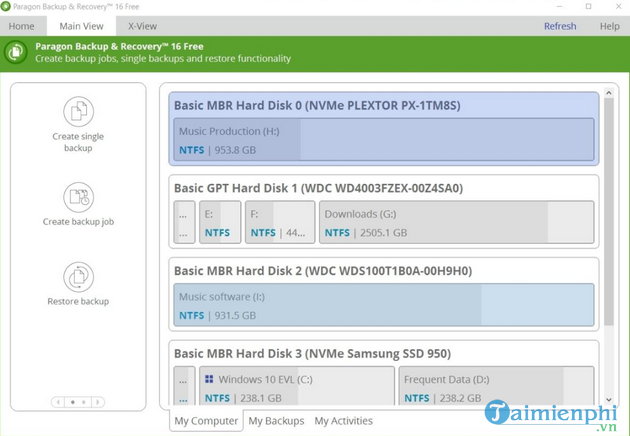Select the E: NTFS partition
Viewport: 630px width, 436px height.
(x=220, y=222)
